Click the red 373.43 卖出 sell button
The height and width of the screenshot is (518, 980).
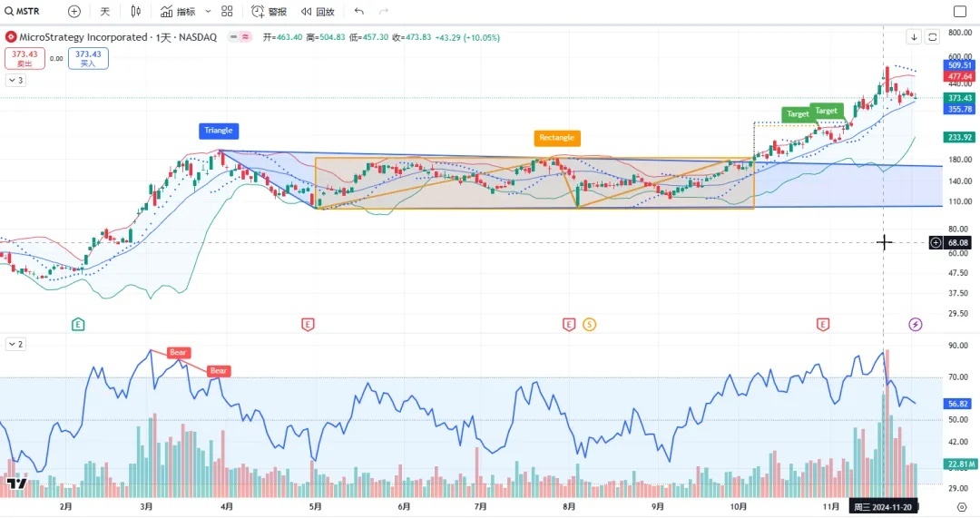point(24,58)
